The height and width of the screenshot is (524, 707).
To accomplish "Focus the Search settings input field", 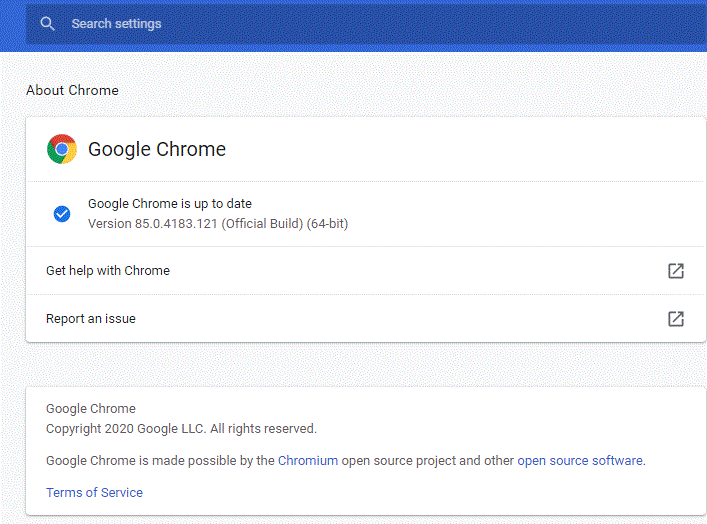I will pos(366,24).
